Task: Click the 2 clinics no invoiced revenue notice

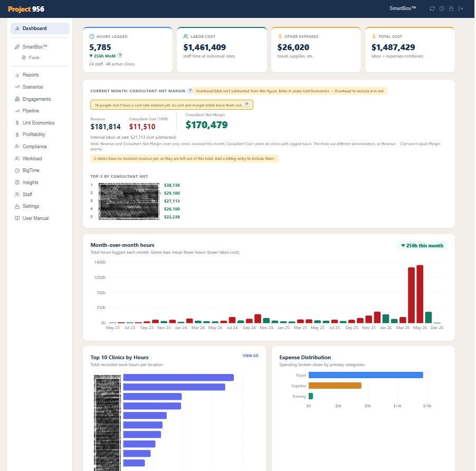Action: 184,158
